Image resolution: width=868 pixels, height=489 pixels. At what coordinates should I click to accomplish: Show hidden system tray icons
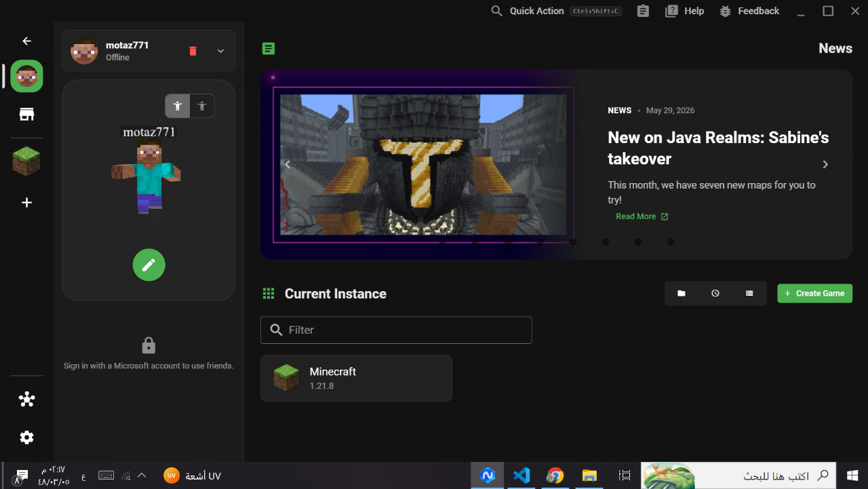click(x=142, y=475)
